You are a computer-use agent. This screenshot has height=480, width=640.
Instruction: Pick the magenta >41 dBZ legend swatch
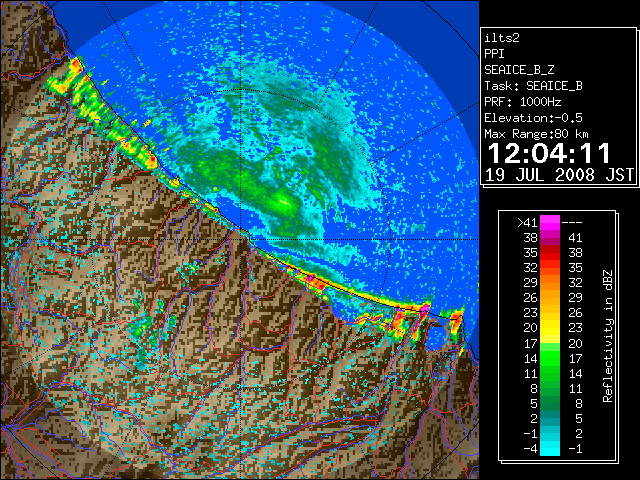click(550, 222)
